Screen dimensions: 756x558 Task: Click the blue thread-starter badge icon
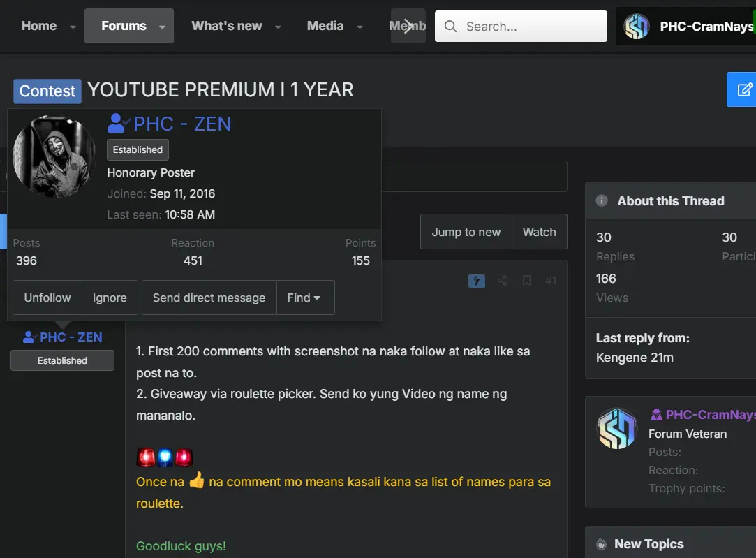click(477, 281)
